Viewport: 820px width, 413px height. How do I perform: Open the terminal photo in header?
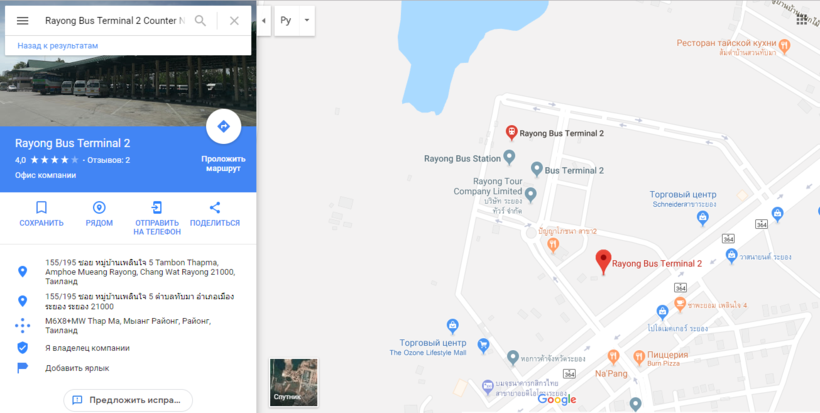(128, 90)
